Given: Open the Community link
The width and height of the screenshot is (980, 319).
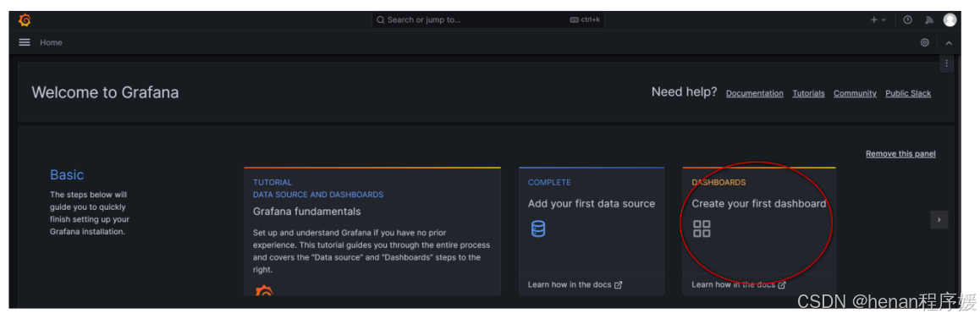Looking at the screenshot, I should 855,93.
